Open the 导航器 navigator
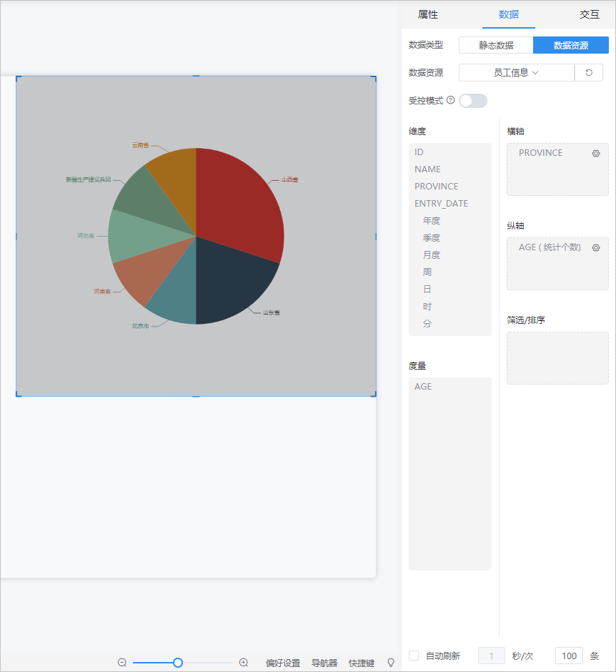The height and width of the screenshot is (672, 616). [x=324, y=663]
